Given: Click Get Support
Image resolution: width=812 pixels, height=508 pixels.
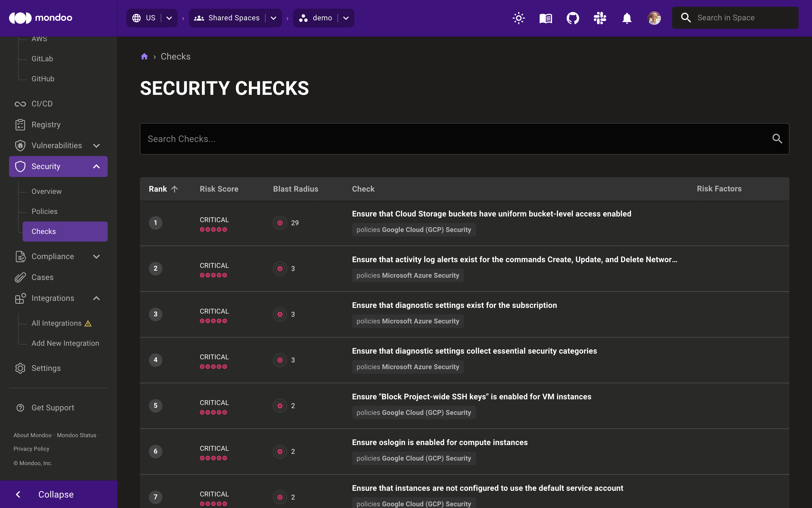Looking at the screenshot, I should coord(53,408).
